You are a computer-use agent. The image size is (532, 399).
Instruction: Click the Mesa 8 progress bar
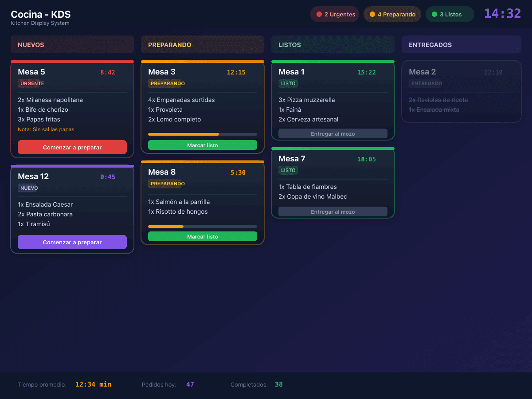(x=203, y=227)
